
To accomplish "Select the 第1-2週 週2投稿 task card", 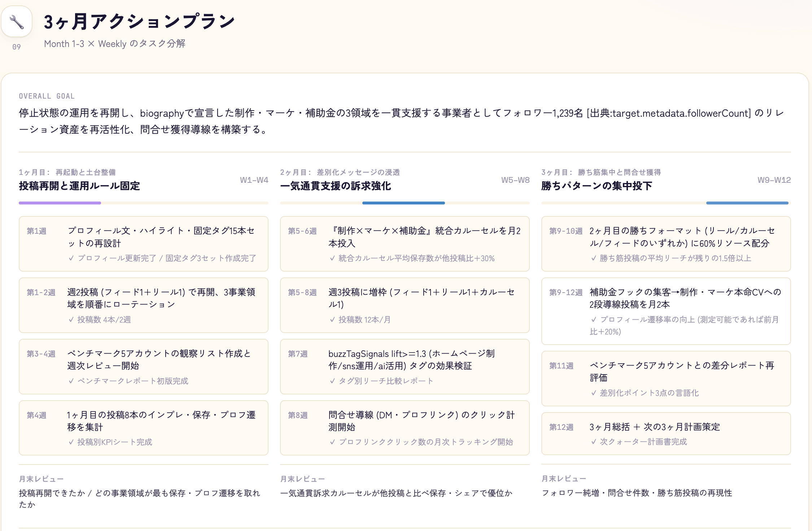I will 144,305.
